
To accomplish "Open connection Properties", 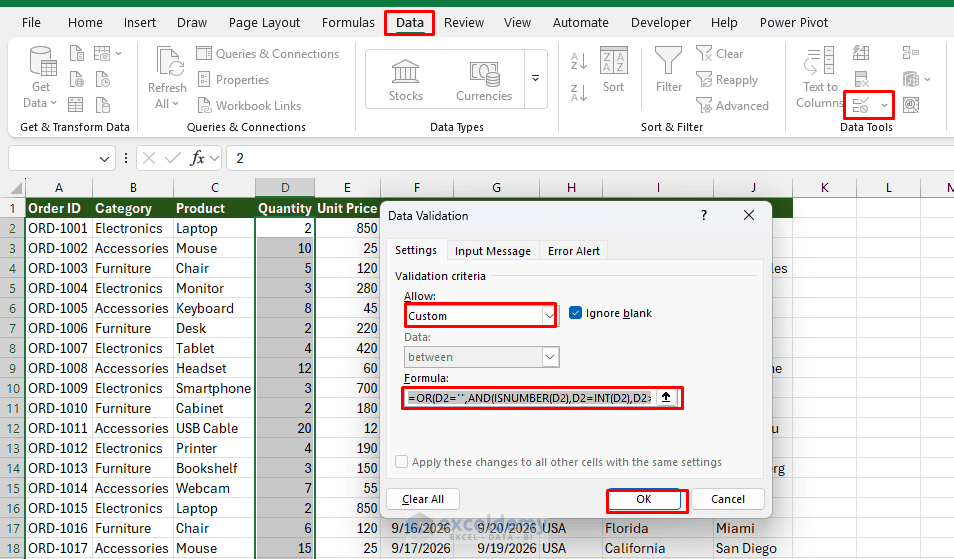I will coord(233,80).
